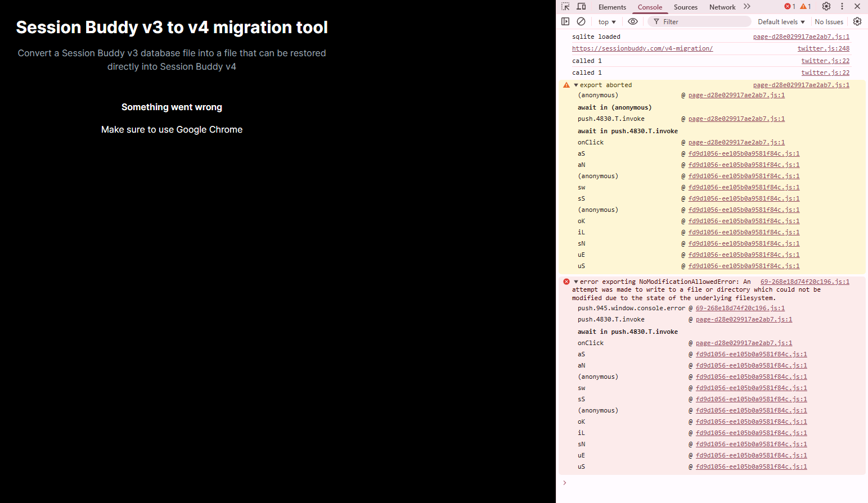Open onClick source link in error trace
The height and width of the screenshot is (503, 868).
pos(744,343)
